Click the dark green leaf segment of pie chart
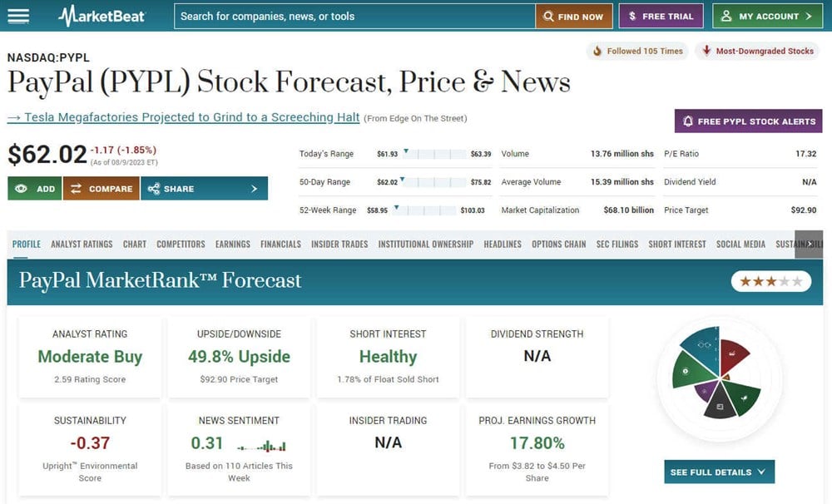832x504 pixels. [x=743, y=397]
